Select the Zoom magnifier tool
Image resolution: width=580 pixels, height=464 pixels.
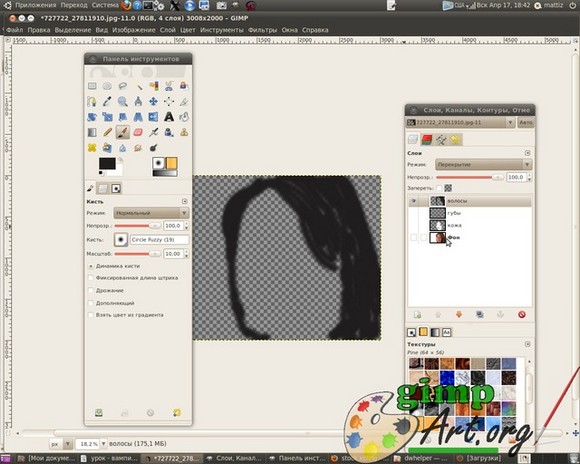click(123, 101)
